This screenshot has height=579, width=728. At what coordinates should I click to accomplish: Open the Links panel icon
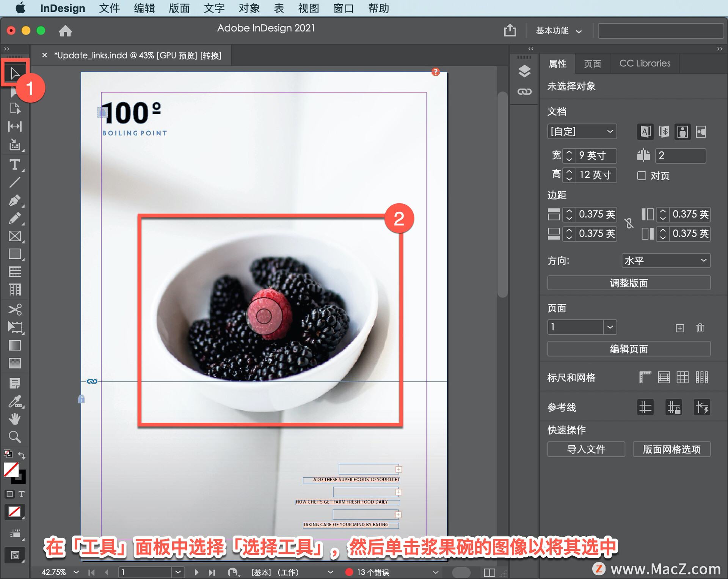coord(524,91)
